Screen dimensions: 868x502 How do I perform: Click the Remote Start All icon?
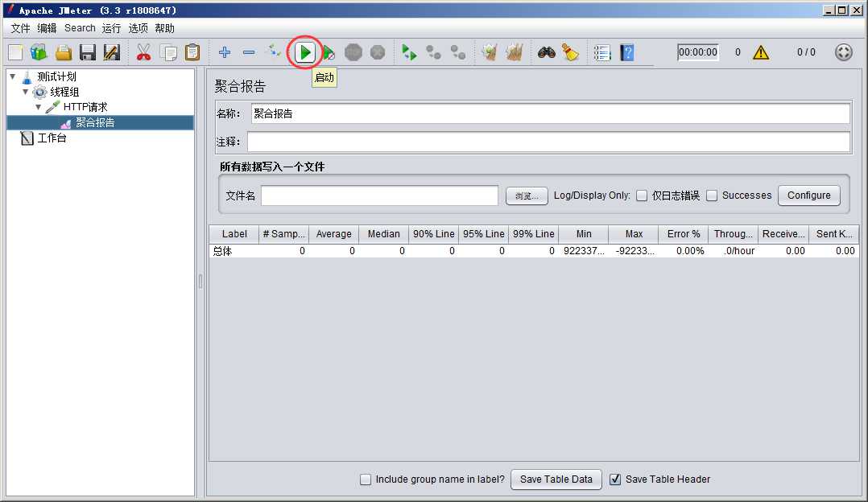pyautogui.click(x=410, y=52)
